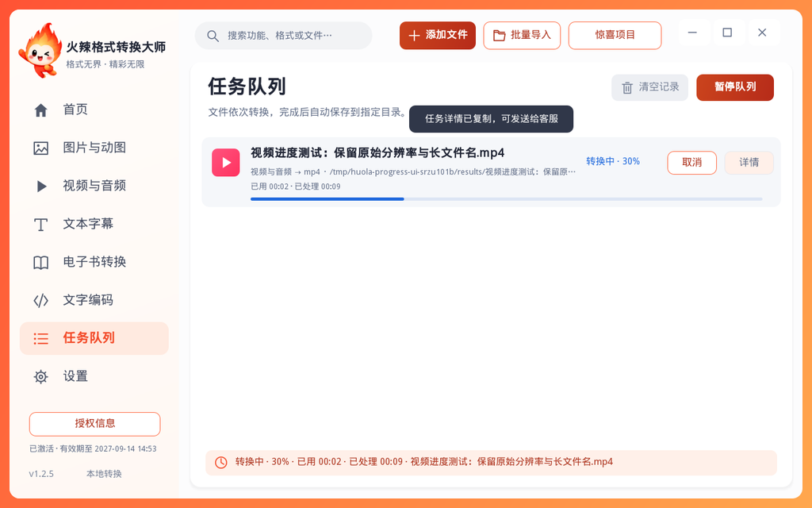Select 文字编码 in the sidebar
Screen dimensions: 812x508
click(94, 300)
